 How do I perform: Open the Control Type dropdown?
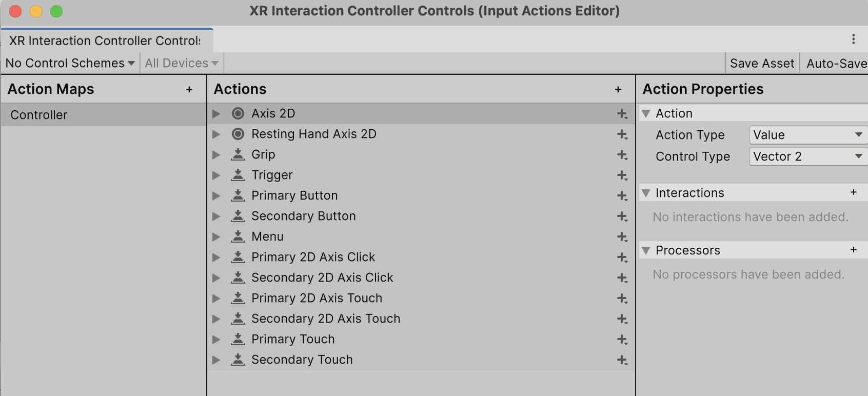[x=807, y=156]
